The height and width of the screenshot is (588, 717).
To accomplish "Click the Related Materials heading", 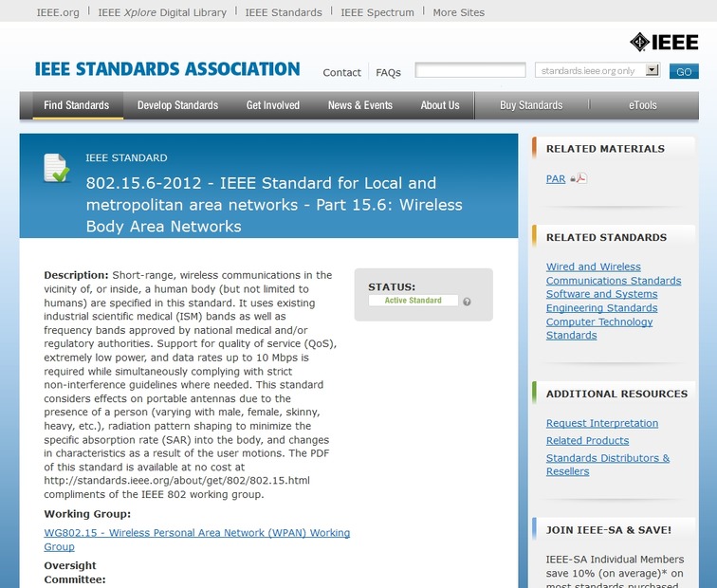I will click(605, 149).
